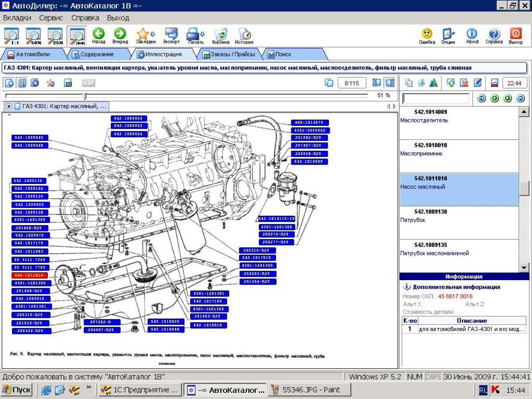
Task: Toggle the magnifier mode button above illustration
Action: click(9, 82)
